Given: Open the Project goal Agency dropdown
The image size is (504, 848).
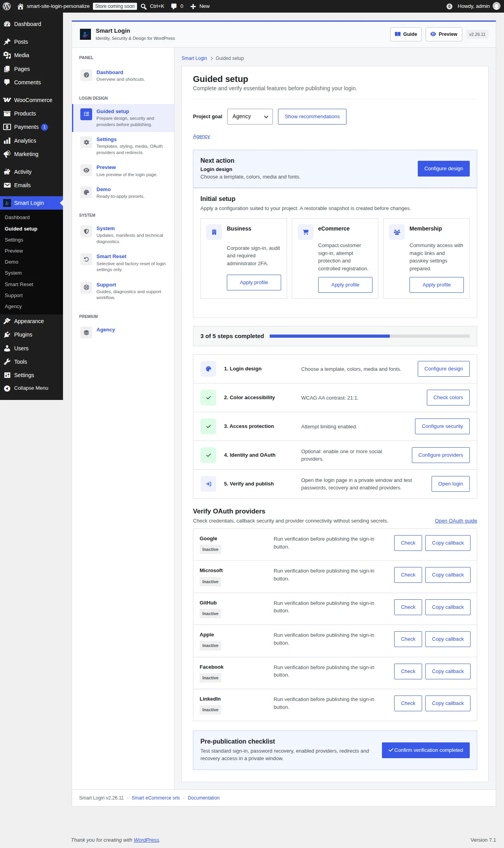Looking at the screenshot, I should (x=250, y=117).
